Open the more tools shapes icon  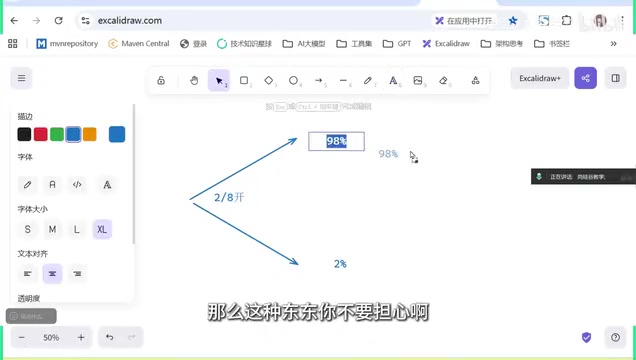click(x=475, y=80)
